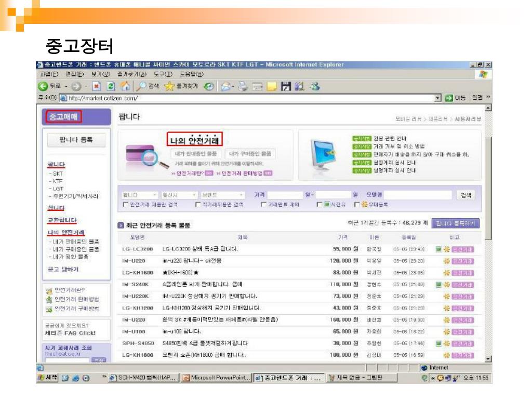
Task: Open the 보기(V) menu
Action: (x=100, y=74)
